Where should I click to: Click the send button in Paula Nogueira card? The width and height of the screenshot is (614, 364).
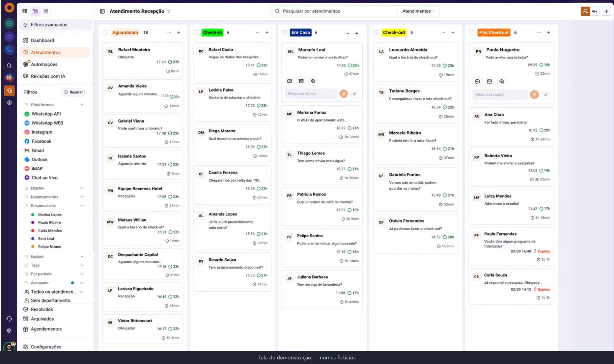534,94
